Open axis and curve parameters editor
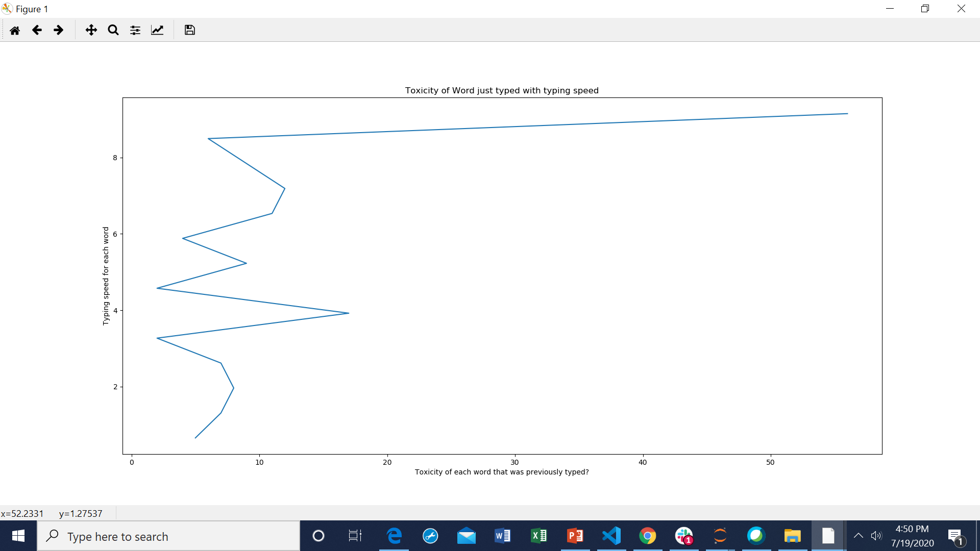Screen dimensions: 980x551 157,30
